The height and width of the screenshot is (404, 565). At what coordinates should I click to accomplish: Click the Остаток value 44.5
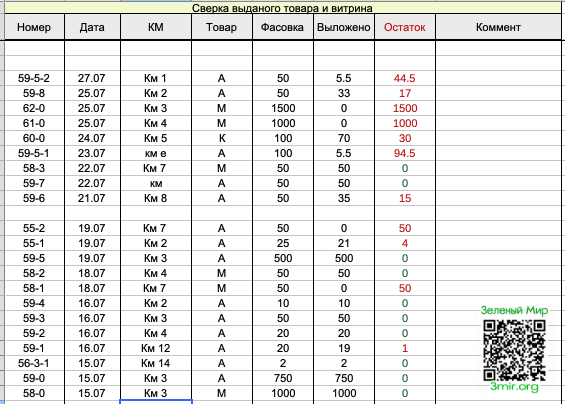(405, 78)
